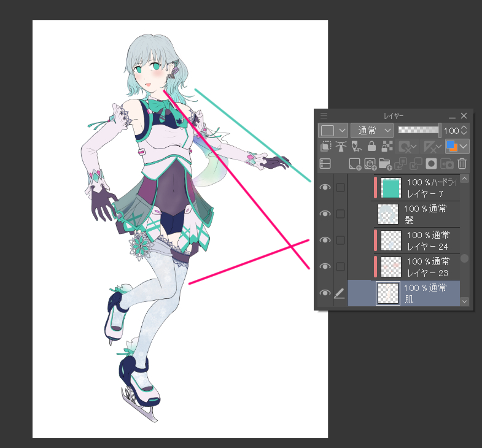Click the palette color square swatch

pyautogui.click(x=327, y=131)
